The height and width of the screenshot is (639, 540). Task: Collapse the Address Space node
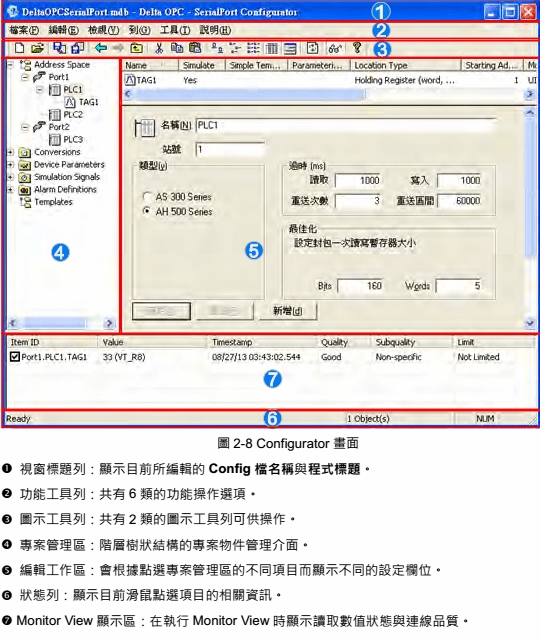click(11, 65)
